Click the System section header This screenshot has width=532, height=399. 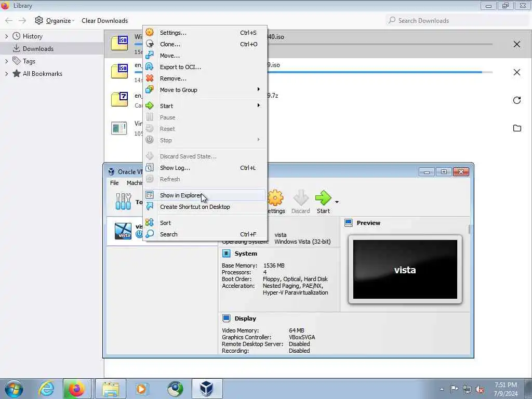246,254
